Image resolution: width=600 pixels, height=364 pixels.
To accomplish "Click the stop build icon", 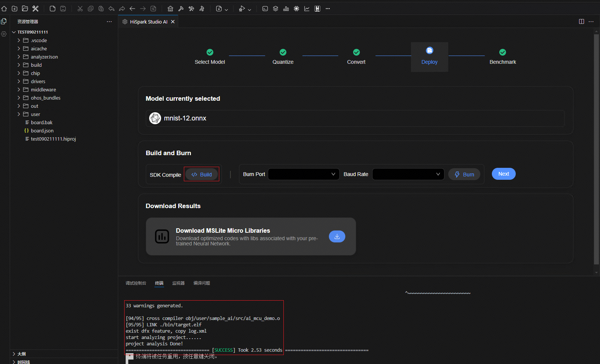I will [x=202, y=9].
